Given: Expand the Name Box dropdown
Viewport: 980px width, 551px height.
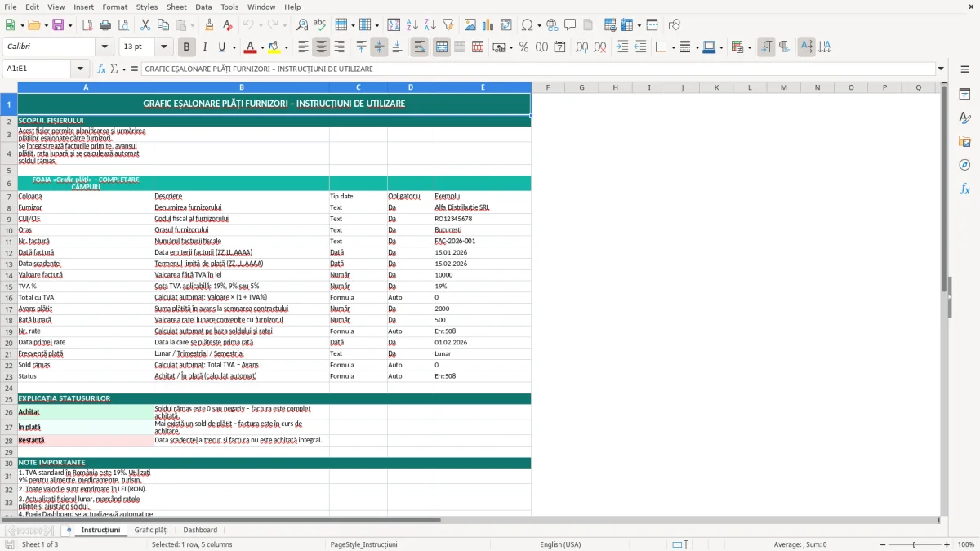Looking at the screenshot, I should pyautogui.click(x=80, y=69).
